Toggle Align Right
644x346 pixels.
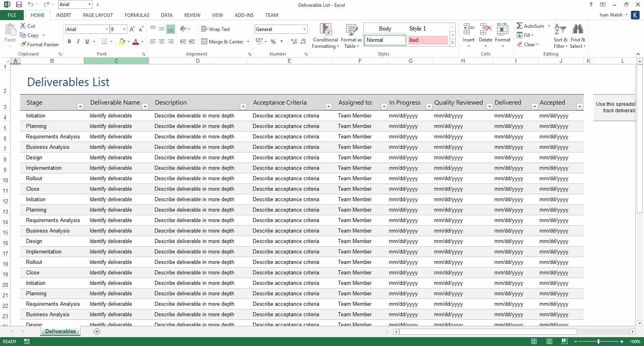tap(171, 41)
